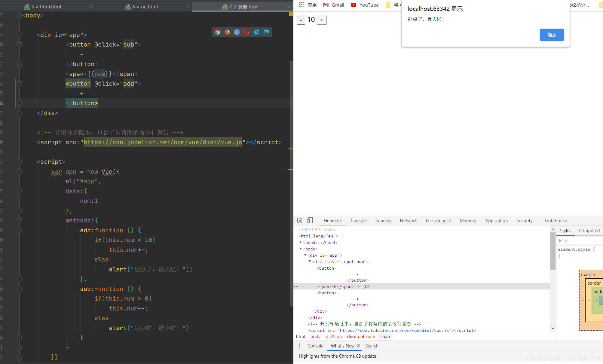The height and width of the screenshot is (364, 603).
Task: Click the Chrome Firefox browser icon
Action: pyautogui.click(x=227, y=32)
